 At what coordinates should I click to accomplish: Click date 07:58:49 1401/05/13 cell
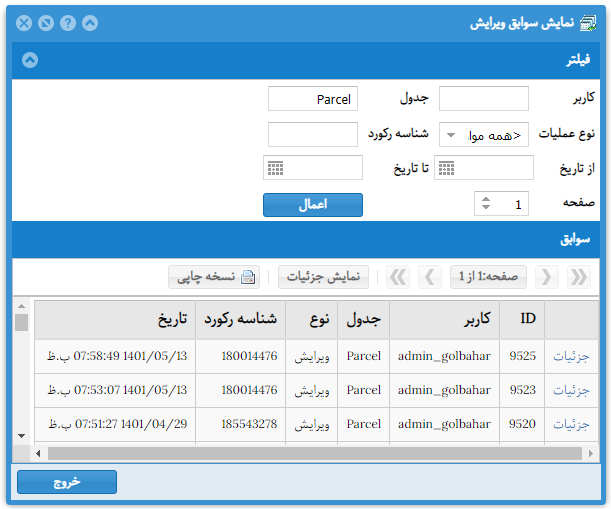coord(115,356)
